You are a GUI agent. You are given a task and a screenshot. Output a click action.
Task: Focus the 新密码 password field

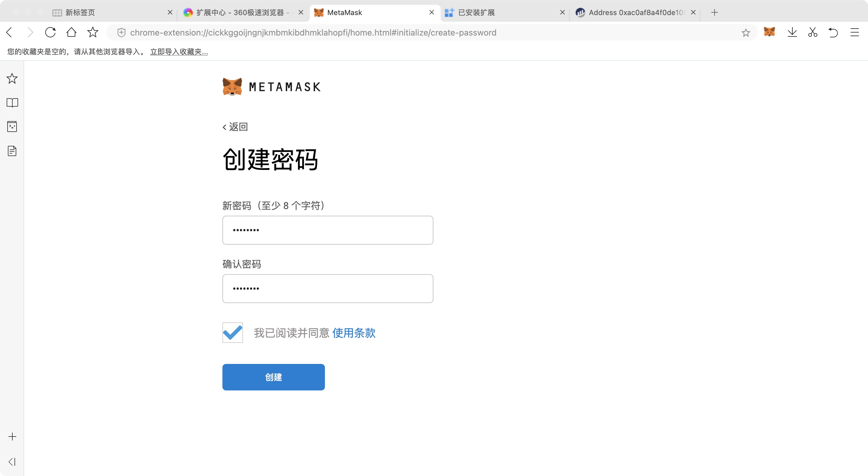(x=328, y=230)
